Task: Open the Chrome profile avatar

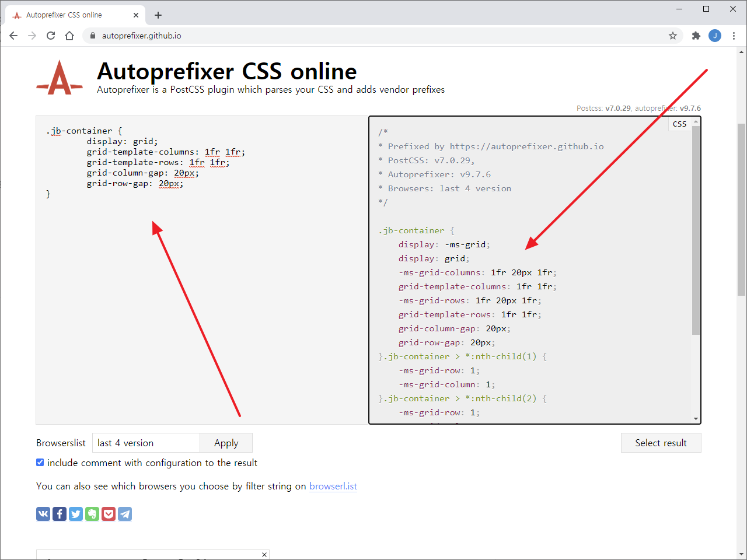Action: click(715, 36)
